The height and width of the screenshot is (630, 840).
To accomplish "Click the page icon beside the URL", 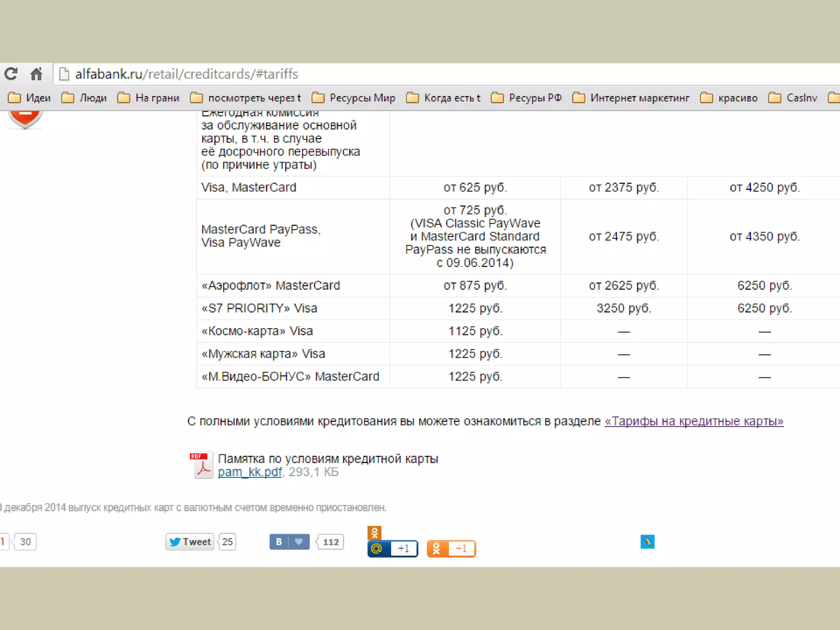I will coord(64,74).
